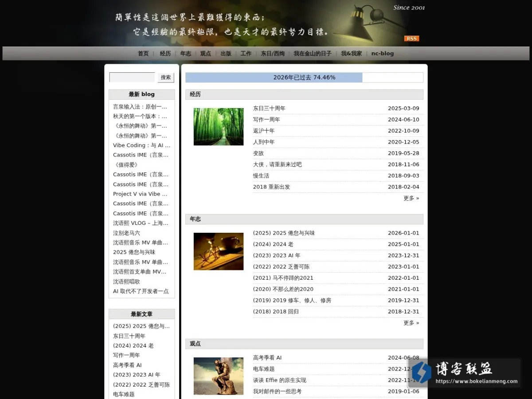Open sidebar blog post Project V via Vibe …

pyautogui.click(x=140, y=194)
